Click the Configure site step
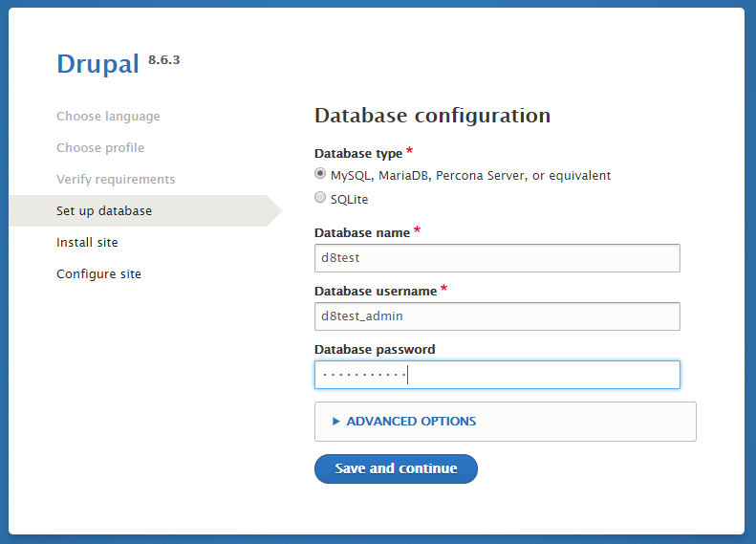The width and height of the screenshot is (756, 544). [x=98, y=274]
